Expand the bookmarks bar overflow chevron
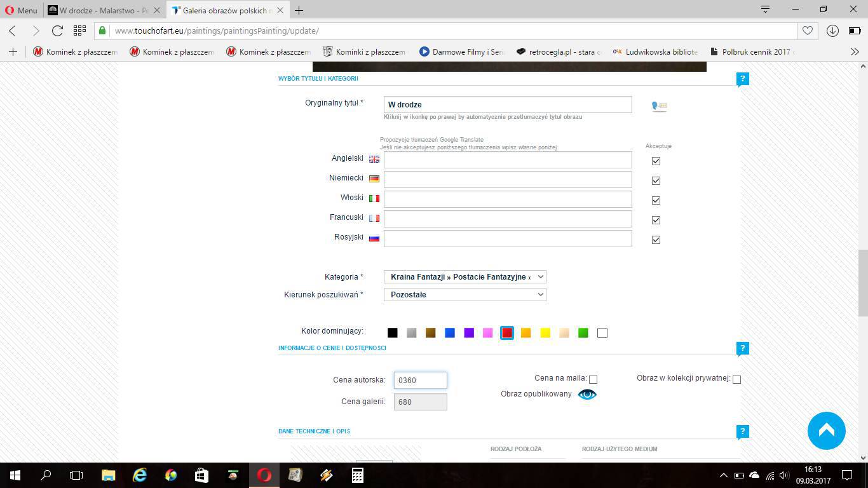 click(855, 52)
